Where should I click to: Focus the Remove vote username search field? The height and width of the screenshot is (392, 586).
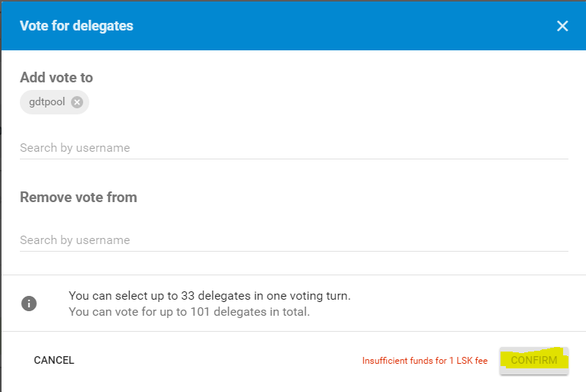click(x=294, y=239)
